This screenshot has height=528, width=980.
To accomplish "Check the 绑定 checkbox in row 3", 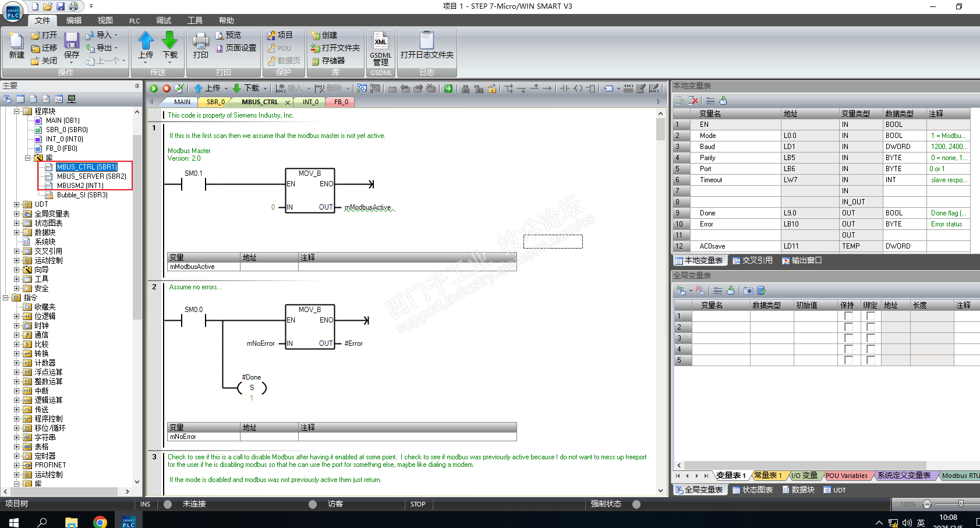I will click(871, 338).
